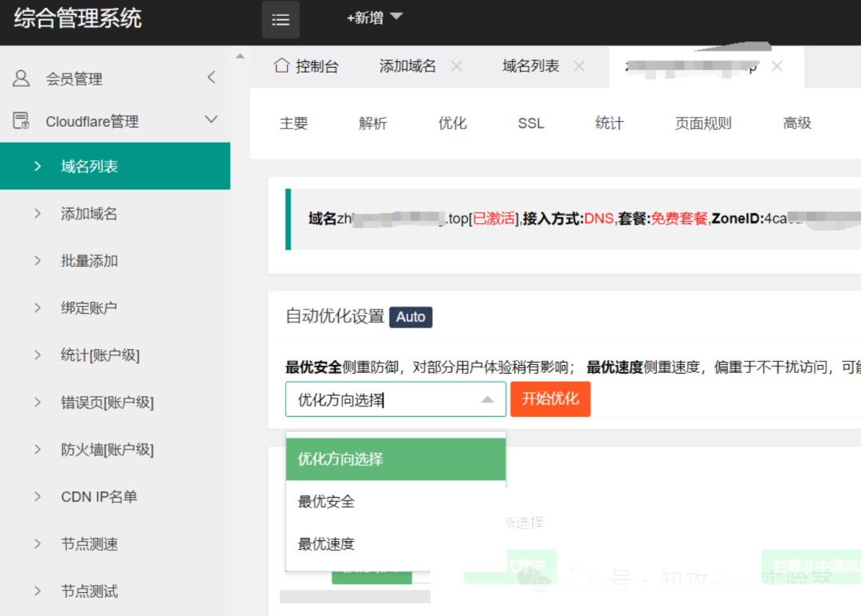861x616 pixels.
Task: Open the 优化 section tab
Action: tap(453, 123)
